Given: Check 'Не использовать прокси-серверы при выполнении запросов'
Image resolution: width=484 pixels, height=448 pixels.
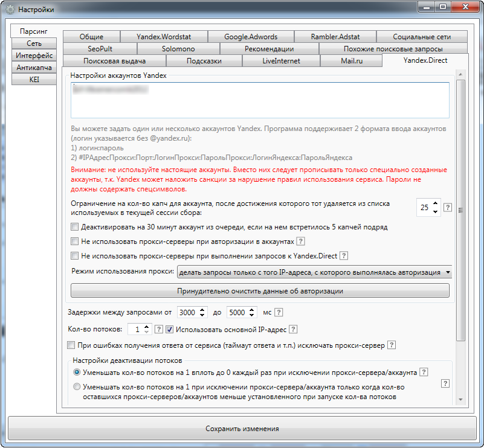Looking at the screenshot, I should tap(74, 255).
